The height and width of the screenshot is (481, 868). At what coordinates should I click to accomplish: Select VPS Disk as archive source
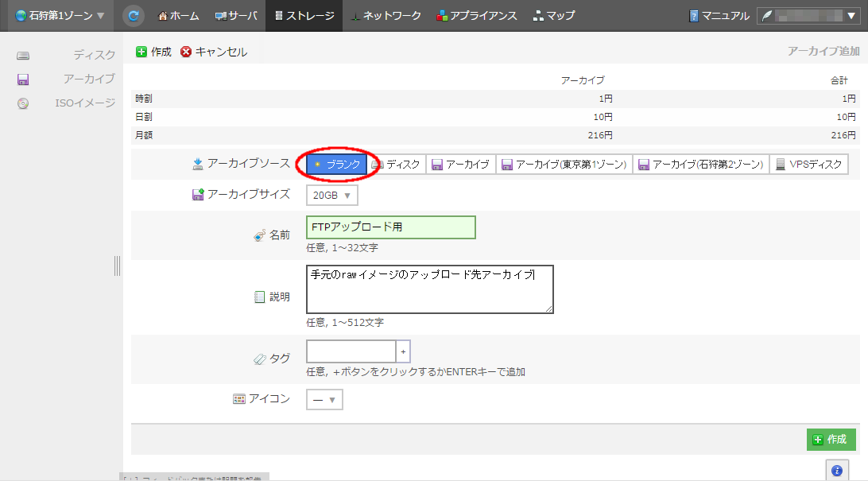808,165
